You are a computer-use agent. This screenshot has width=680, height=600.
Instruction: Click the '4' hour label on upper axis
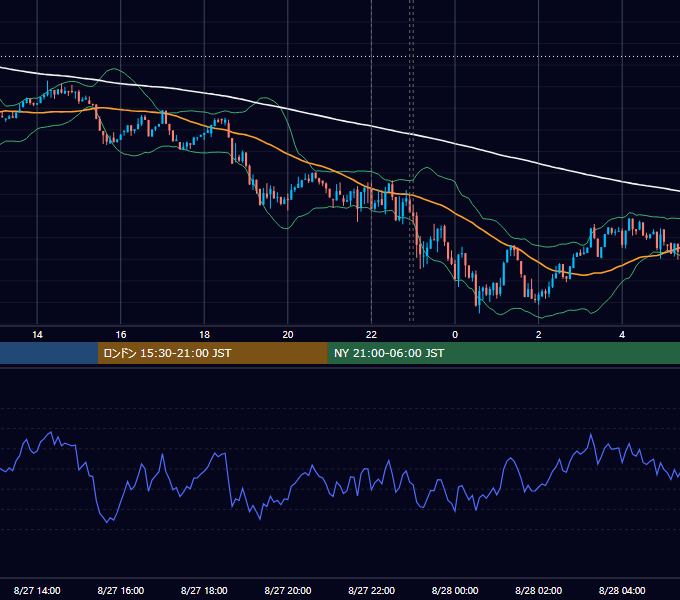pos(622,335)
